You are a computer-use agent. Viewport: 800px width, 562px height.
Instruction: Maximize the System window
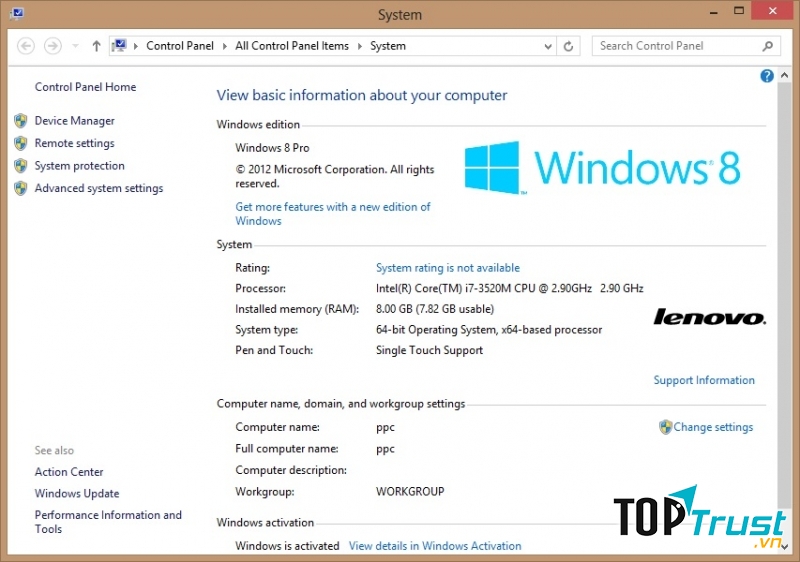pos(739,11)
